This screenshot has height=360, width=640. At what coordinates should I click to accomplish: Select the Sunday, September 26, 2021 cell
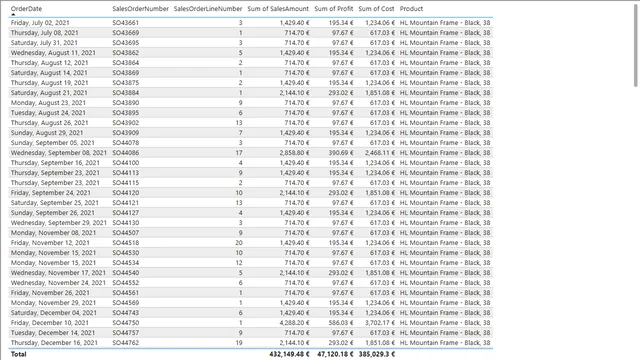pos(53,213)
